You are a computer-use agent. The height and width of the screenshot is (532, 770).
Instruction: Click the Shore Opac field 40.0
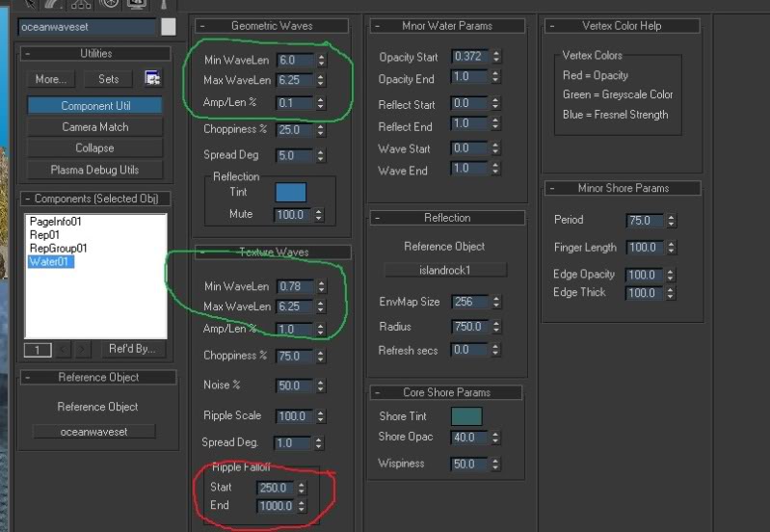tap(470, 438)
